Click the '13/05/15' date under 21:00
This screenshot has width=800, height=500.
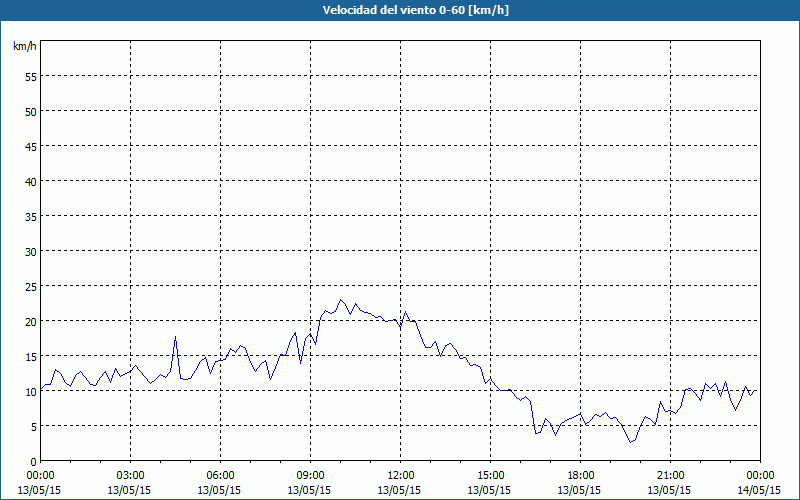(669, 490)
